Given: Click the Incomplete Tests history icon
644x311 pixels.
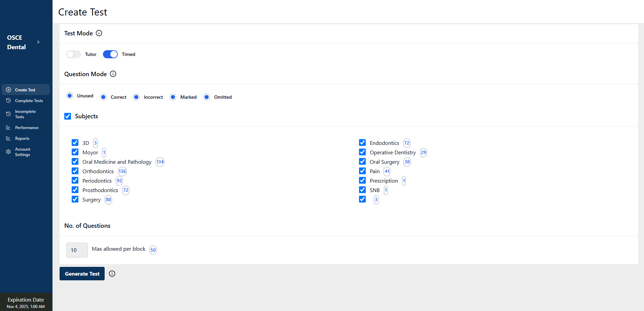Looking at the screenshot, I should click(8, 114).
